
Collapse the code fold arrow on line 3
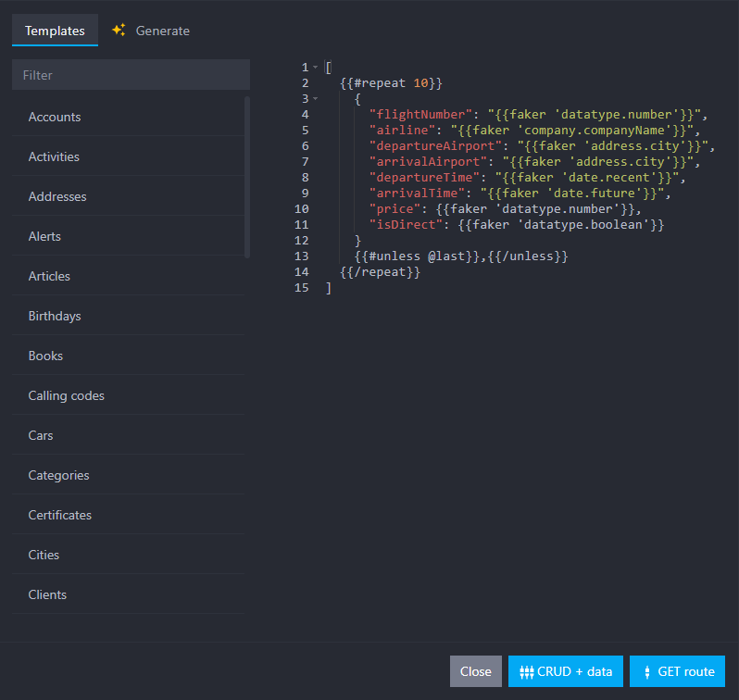315,98
